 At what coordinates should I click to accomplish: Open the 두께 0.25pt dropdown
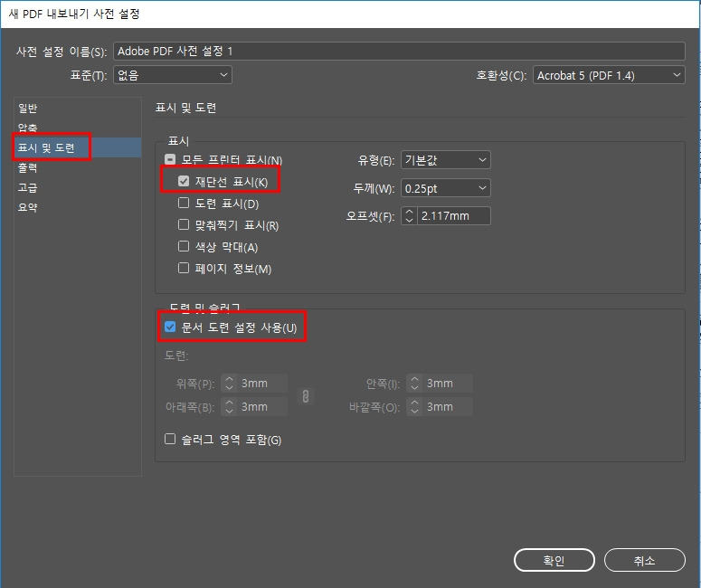[445, 188]
